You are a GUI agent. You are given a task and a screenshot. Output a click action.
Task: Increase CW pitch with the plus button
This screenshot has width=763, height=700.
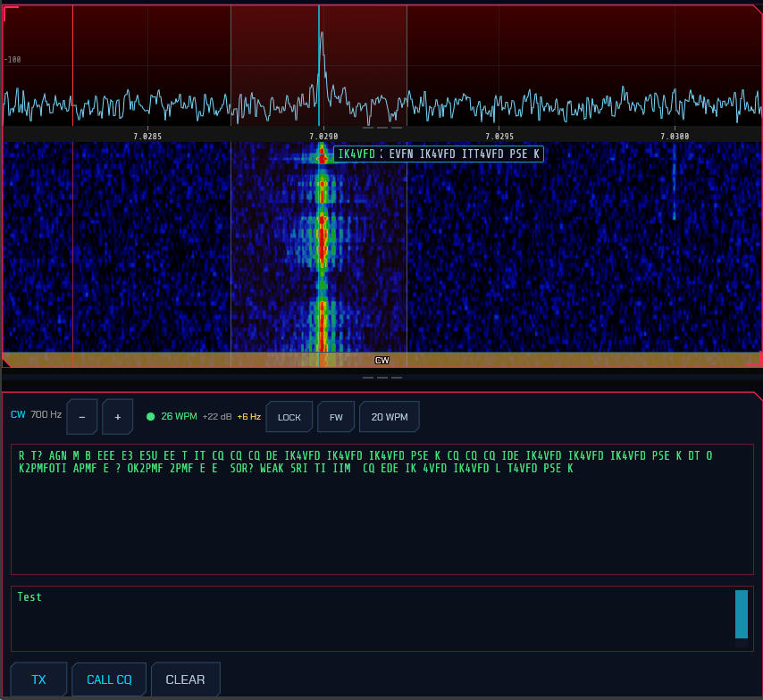[117, 417]
